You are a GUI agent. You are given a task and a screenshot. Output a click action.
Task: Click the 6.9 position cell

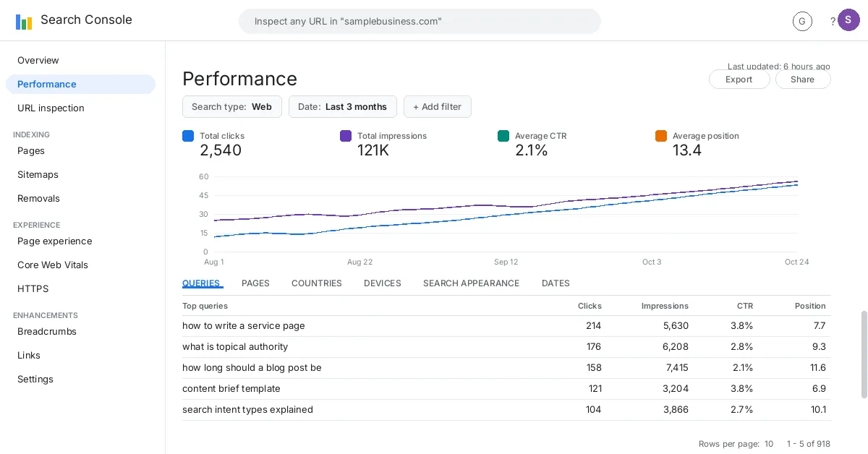pos(819,389)
